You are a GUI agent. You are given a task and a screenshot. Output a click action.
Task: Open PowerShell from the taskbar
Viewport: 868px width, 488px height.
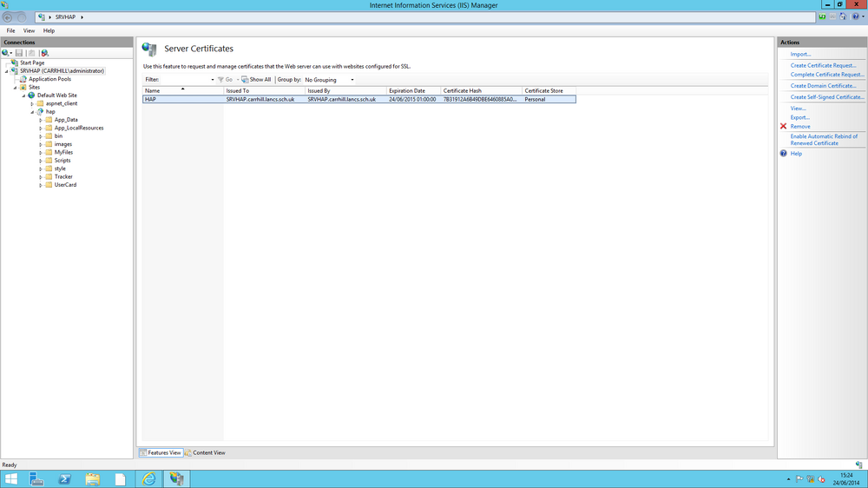pyautogui.click(x=65, y=479)
